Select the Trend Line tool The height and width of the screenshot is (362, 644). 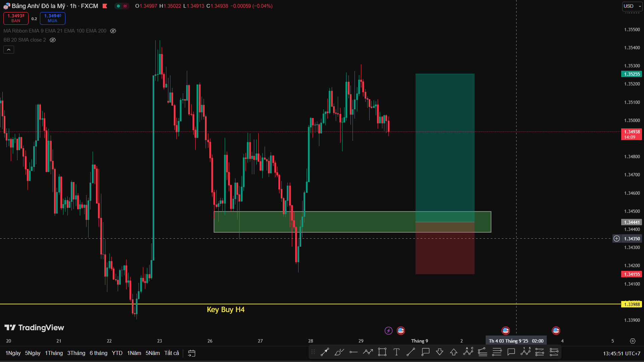tap(411, 352)
